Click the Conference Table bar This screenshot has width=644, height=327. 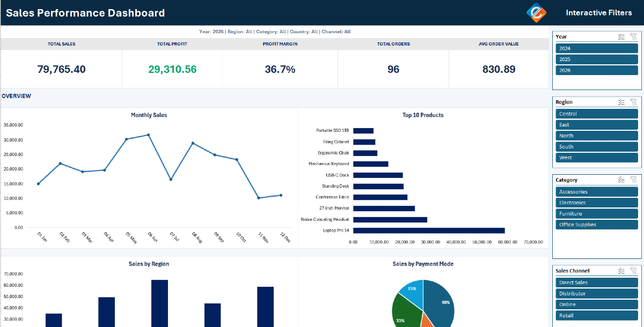[380, 197]
